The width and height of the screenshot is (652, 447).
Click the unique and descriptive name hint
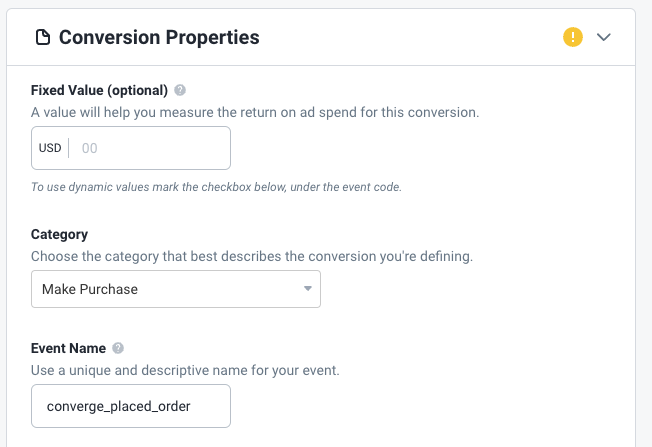(185, 370)
